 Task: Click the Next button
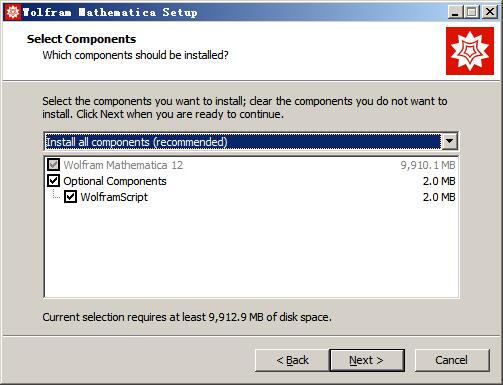tap(367, 360)
